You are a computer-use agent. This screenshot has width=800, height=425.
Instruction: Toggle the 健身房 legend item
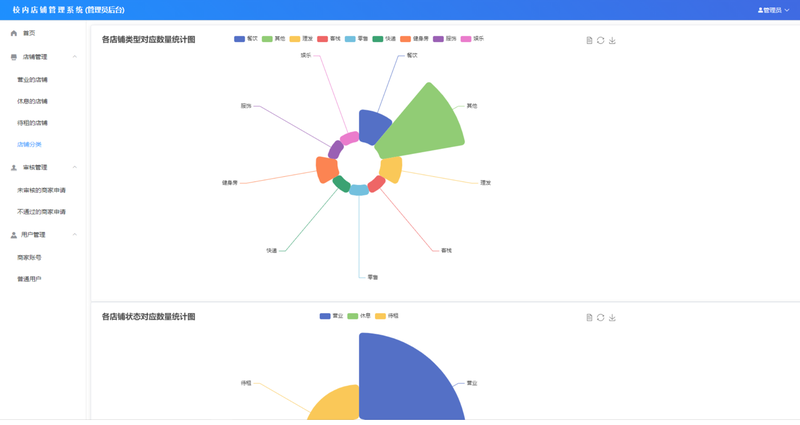[x=414, y=39]
